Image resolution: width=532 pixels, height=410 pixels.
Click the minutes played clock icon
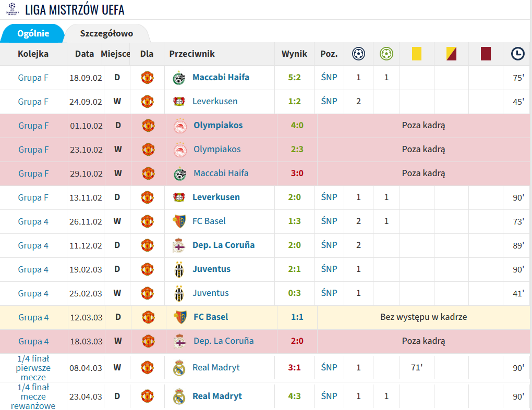518,54
